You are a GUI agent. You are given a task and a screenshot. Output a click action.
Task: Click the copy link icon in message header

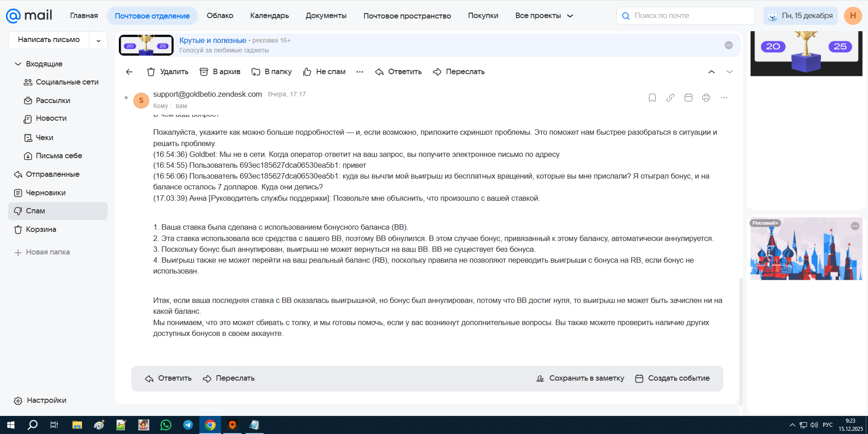(x=670, y=98)
